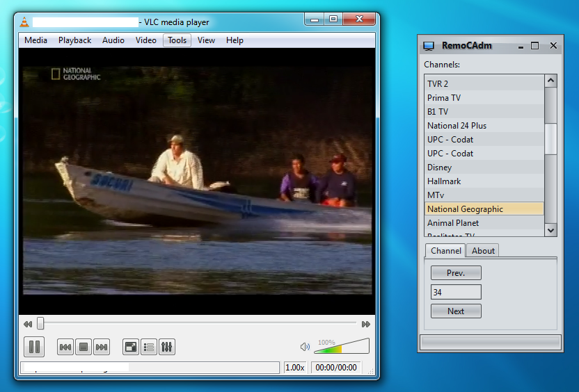The width and height of the screenshot is (579, 392).
Task: Click the slower rewind arrows beside the seek bar
Action: pos(28,324)
